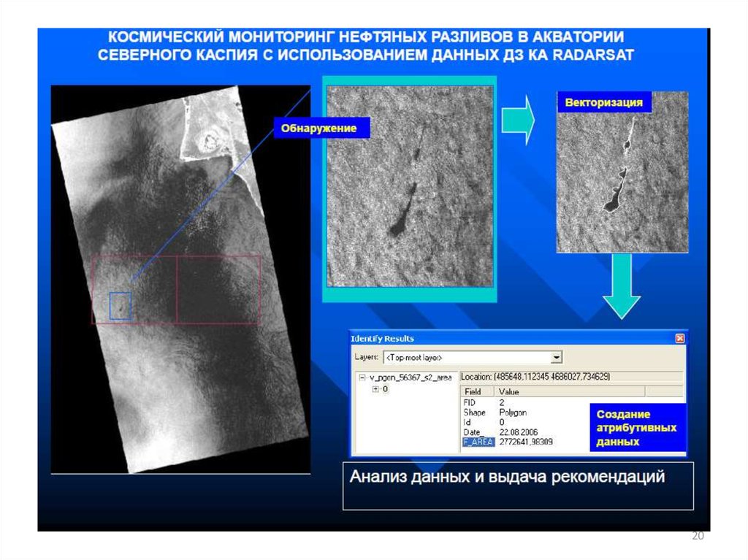Close the Identify Results window
This screenshot has width=748, height=560.
click(x=679, y=339)
